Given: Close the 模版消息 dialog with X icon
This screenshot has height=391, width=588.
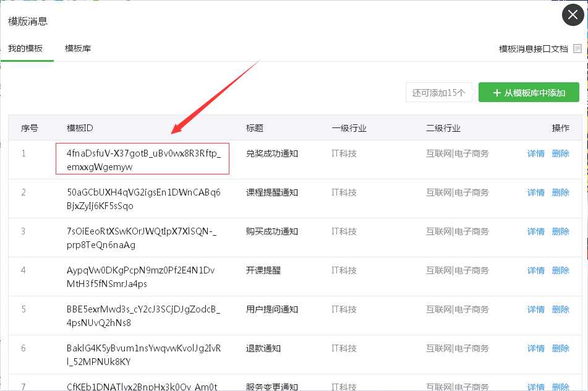Looking at the screenshot, I should click(573, 15).
